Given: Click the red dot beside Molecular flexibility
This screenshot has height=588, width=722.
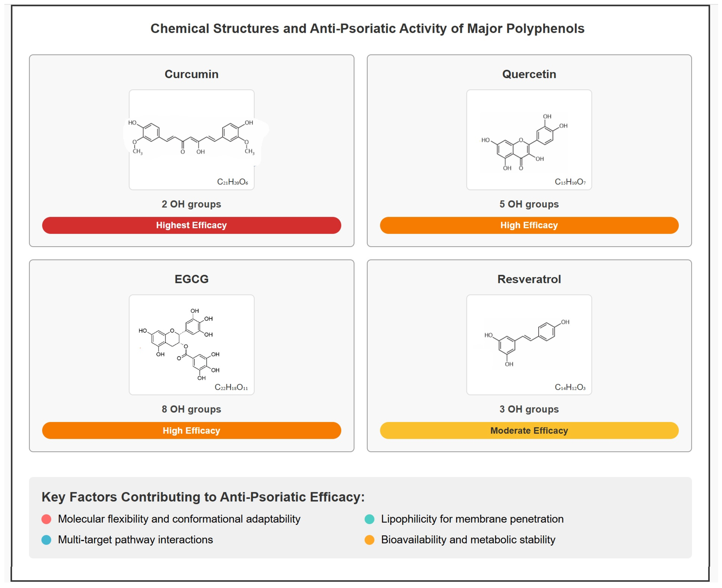Looking at the screenshot, I should pos(47,519).
